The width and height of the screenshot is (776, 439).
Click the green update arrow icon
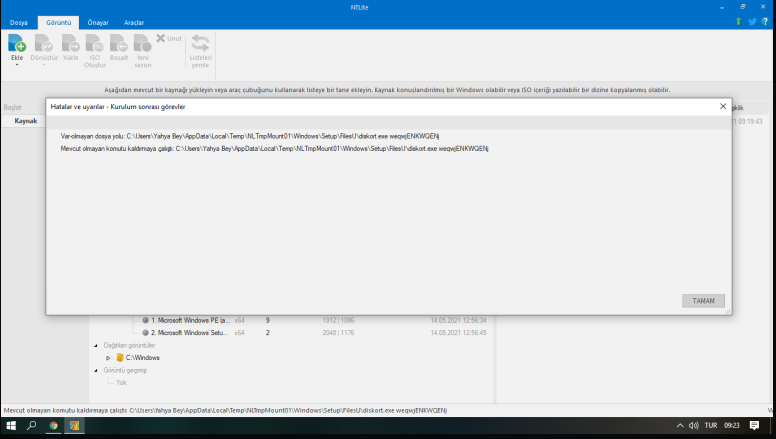click(x=738, y=21)
